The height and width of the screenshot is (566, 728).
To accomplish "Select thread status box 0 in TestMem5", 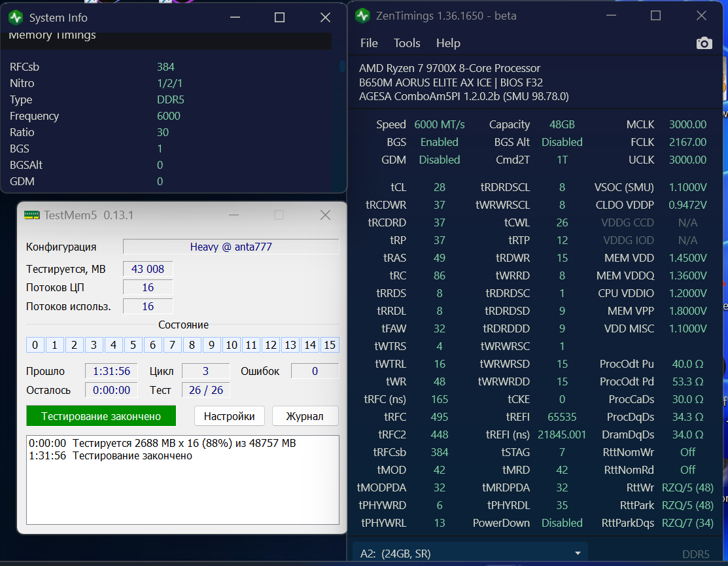I will click(x=35, y=345).
